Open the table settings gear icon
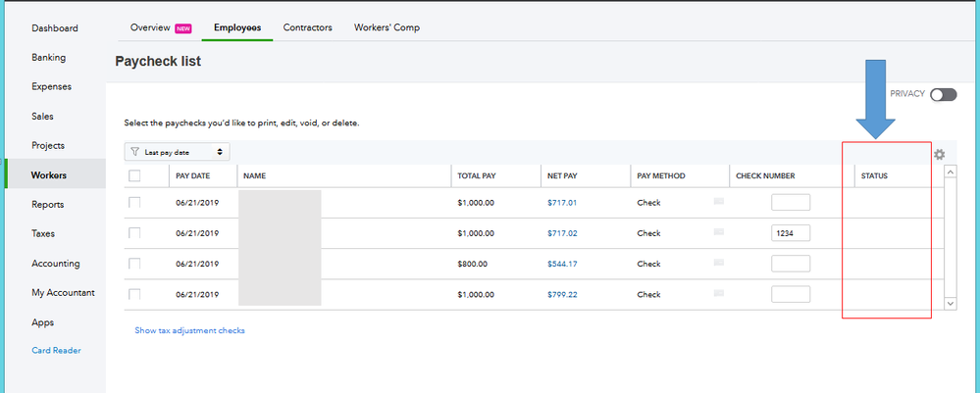This screenshot has width=980, height=393. click(x=939, y=154)
